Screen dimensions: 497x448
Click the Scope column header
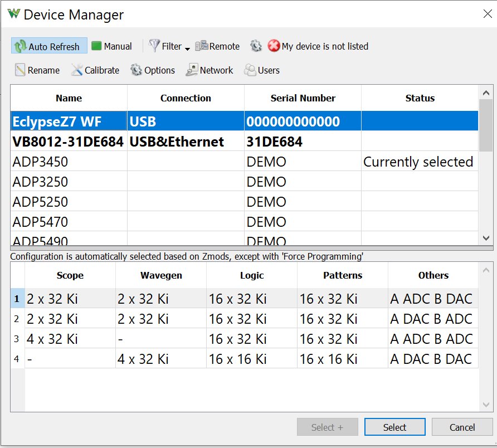point(70,275)
